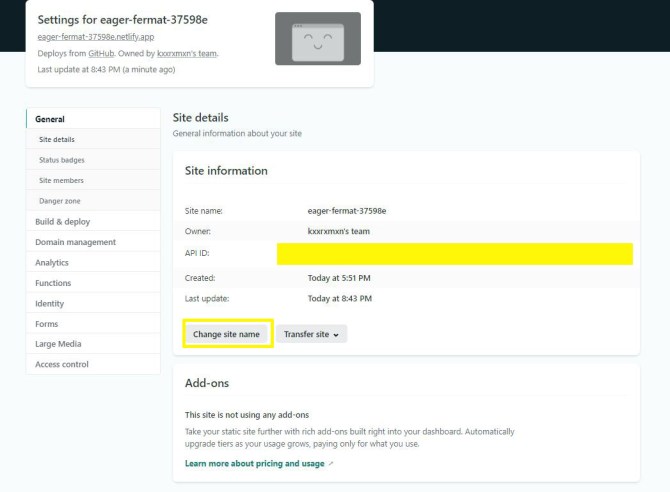Open Access control settings
The image size is (670, 492).
point(93,365)
